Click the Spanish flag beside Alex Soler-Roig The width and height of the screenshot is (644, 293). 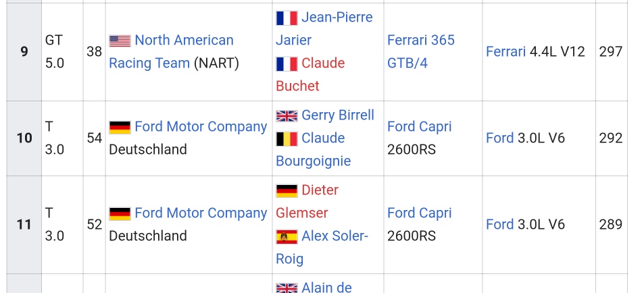(287, 237)
